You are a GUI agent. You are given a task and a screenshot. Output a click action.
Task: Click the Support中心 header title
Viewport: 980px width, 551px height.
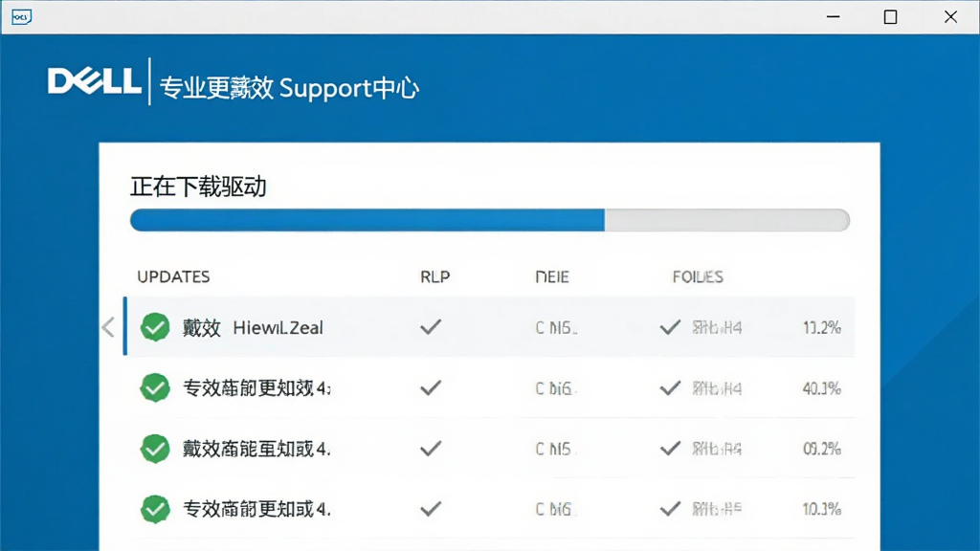click(x=349, y=88)
